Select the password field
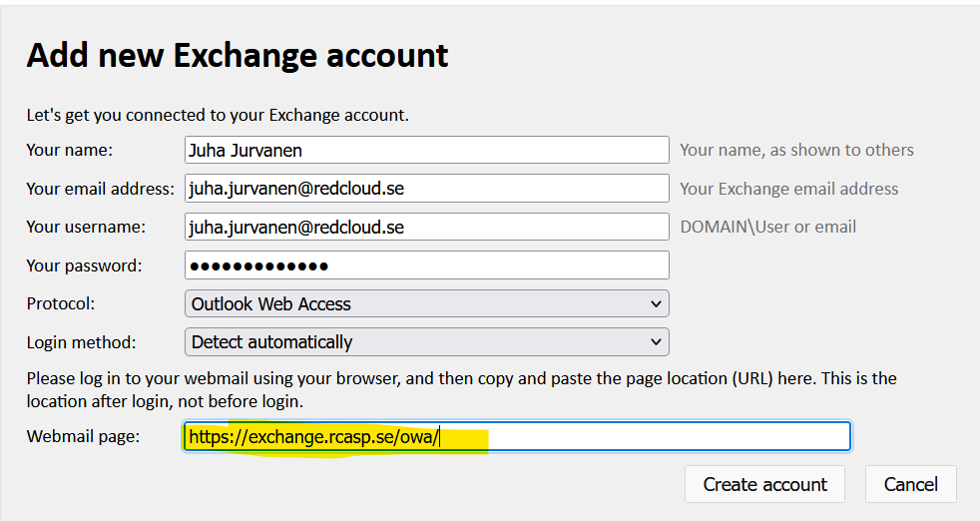 426,265
